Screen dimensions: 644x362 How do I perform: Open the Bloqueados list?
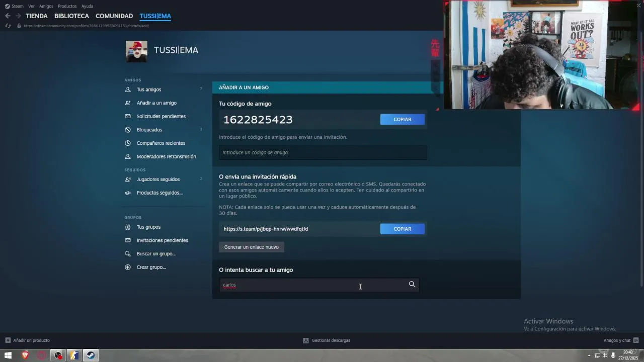[x=149, y=130]
